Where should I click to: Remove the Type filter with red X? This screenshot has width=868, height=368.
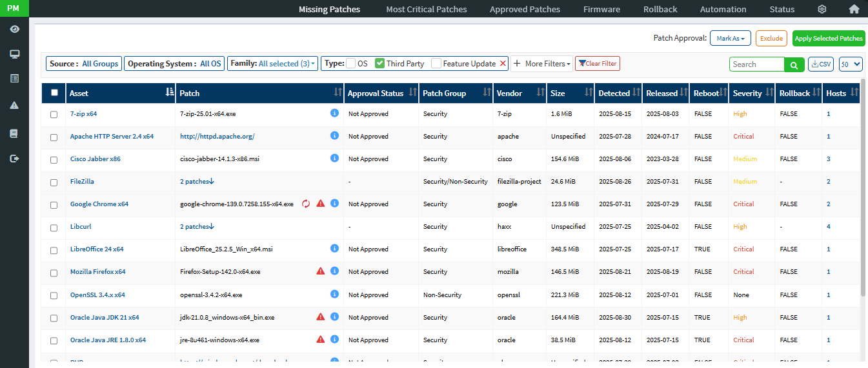[503, 63]
